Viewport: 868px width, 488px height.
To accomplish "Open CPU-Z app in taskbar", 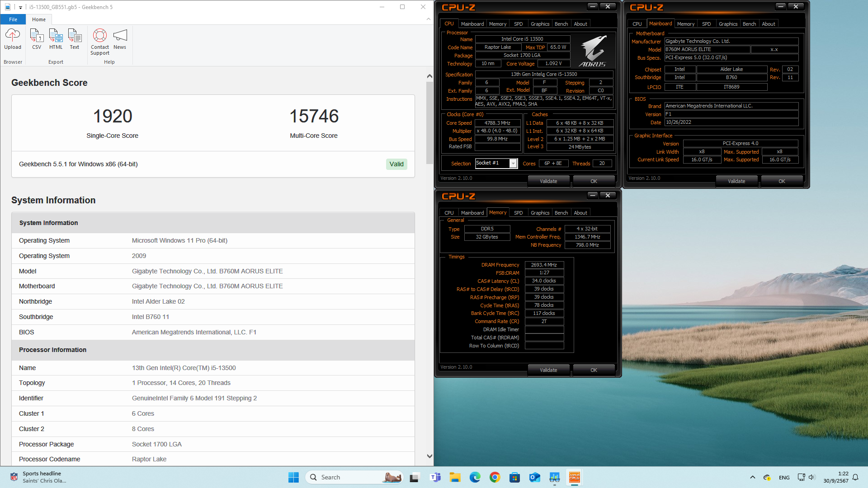I will tap(574, 477).
